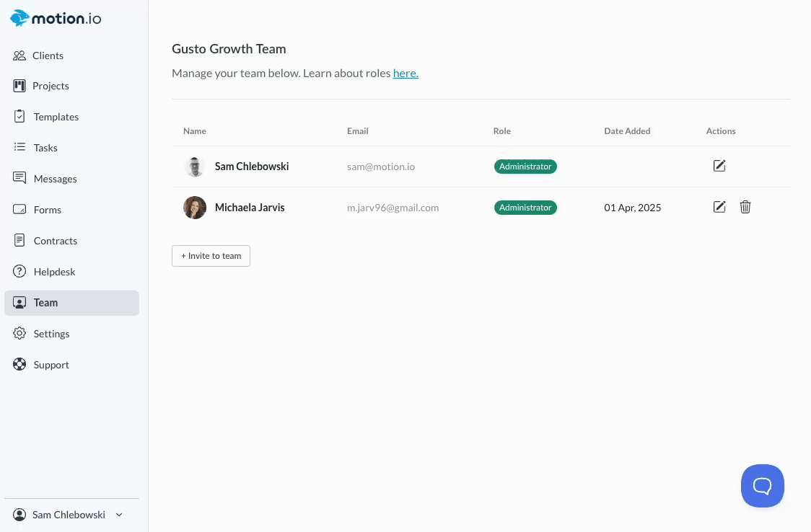
Task: Delete Michaela Jarvis using the trash icon
Action: [x=745, y=207]
